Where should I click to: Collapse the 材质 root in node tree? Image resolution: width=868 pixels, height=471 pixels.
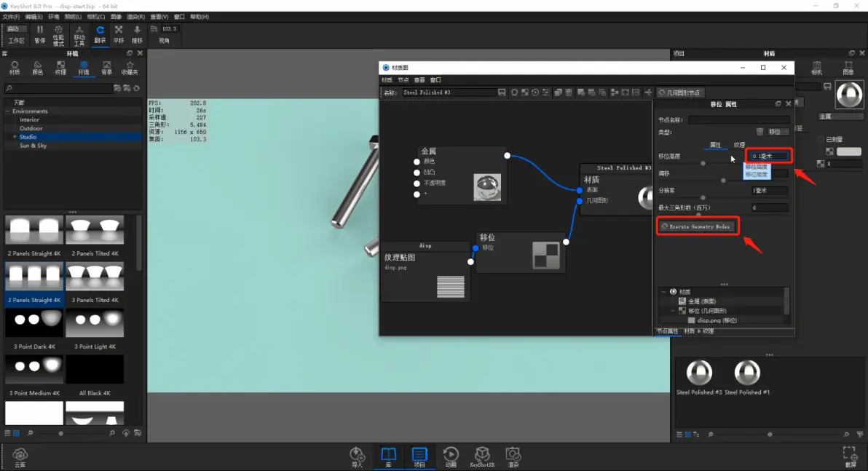[663, 292]
